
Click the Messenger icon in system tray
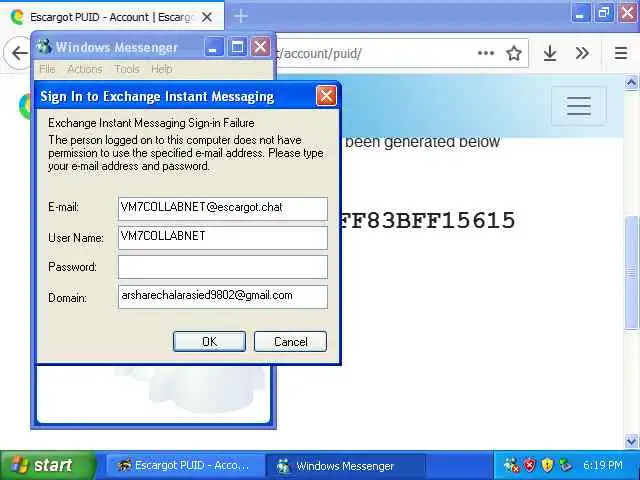coord(511,465)
